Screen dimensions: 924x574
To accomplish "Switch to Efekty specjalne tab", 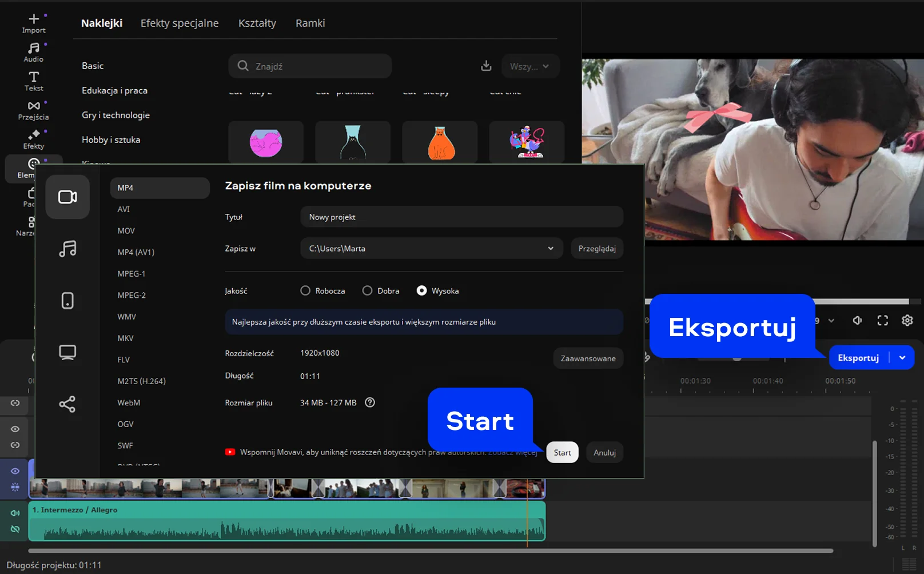I will [180, 23].
